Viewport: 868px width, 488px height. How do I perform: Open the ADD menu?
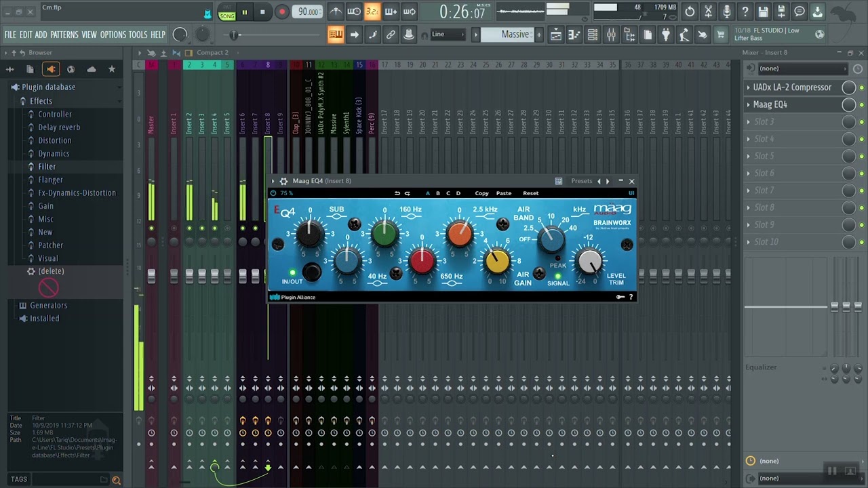(41, 35)
